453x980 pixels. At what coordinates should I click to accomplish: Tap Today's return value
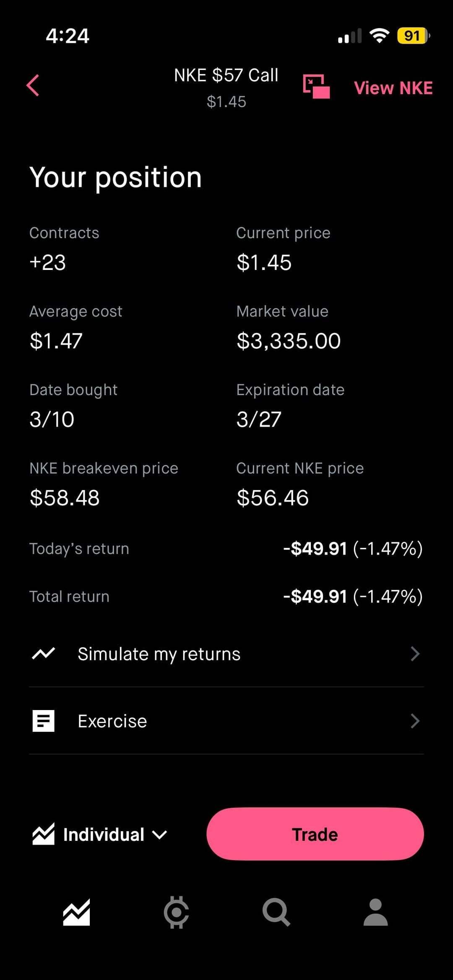pyautogui.click(x=353, y=549)
